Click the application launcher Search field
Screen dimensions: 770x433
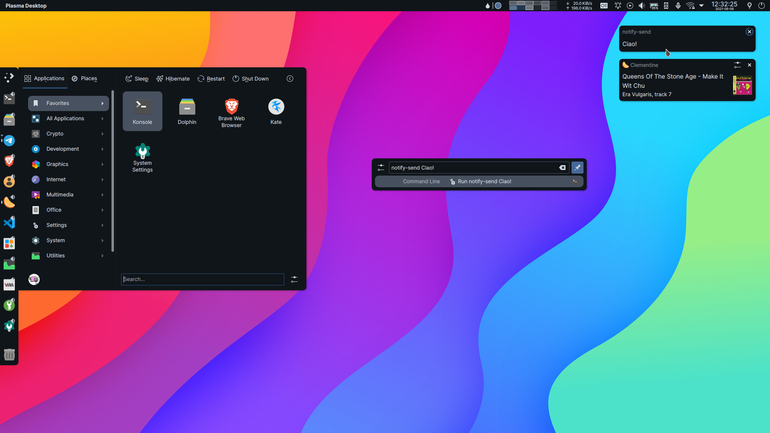[202, 279]
